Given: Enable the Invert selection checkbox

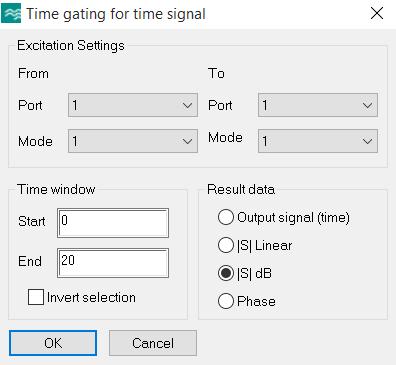Looking at the screenshot, I should [36, 297].
